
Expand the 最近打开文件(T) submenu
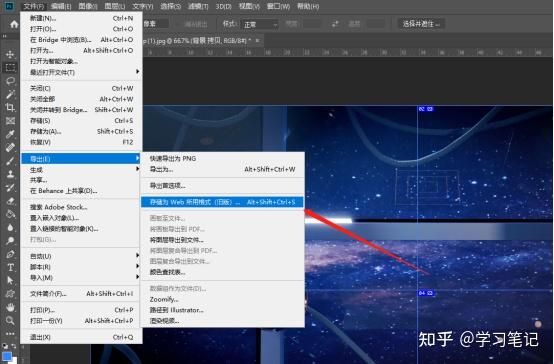coord(82,72)
